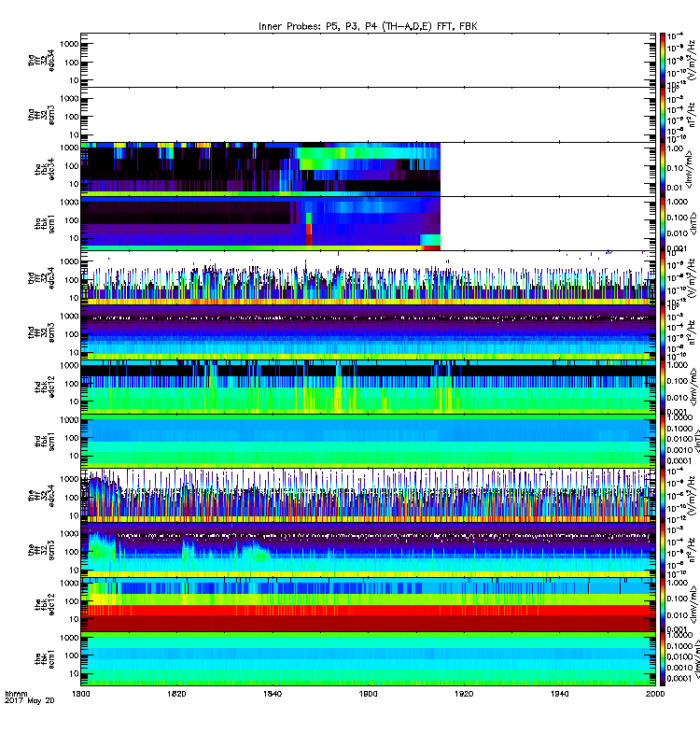Click the dark red band in the fbk edc12 spectrogram
700x747 pixels.
coord(368,623)
